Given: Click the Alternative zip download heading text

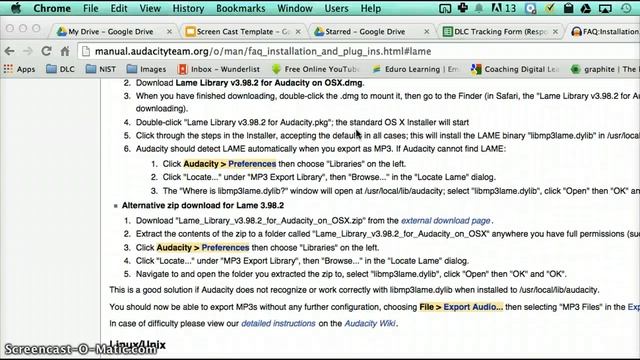Looking at the screenshot, I should 203,205.
